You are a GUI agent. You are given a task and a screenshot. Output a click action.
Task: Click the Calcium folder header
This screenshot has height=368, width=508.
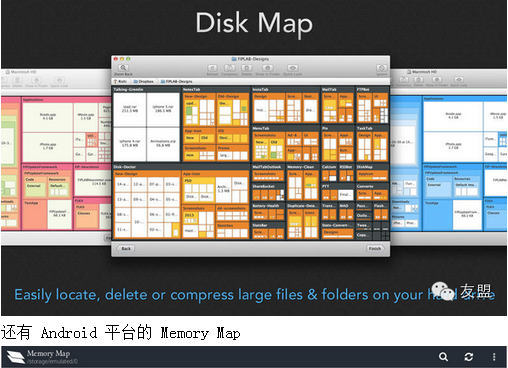[x=329, y=167]
